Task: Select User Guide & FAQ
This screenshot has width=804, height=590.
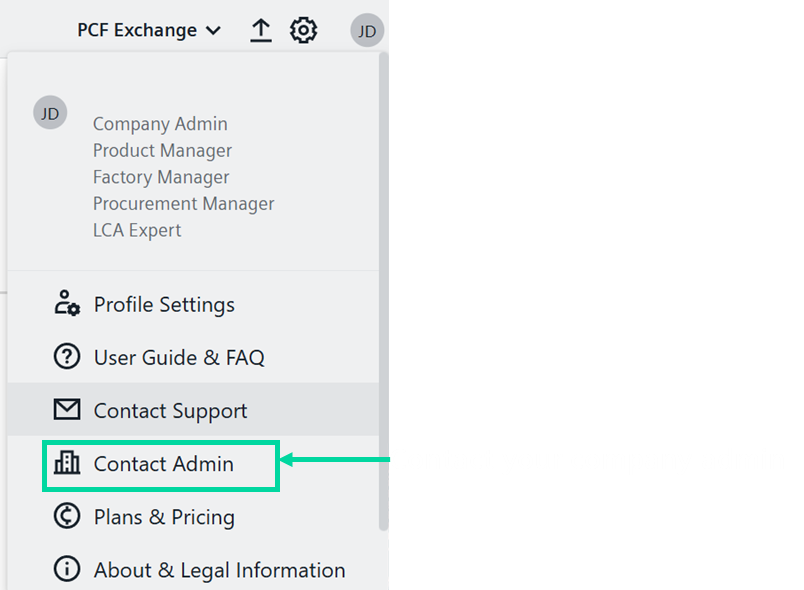Action: point(179,357)
